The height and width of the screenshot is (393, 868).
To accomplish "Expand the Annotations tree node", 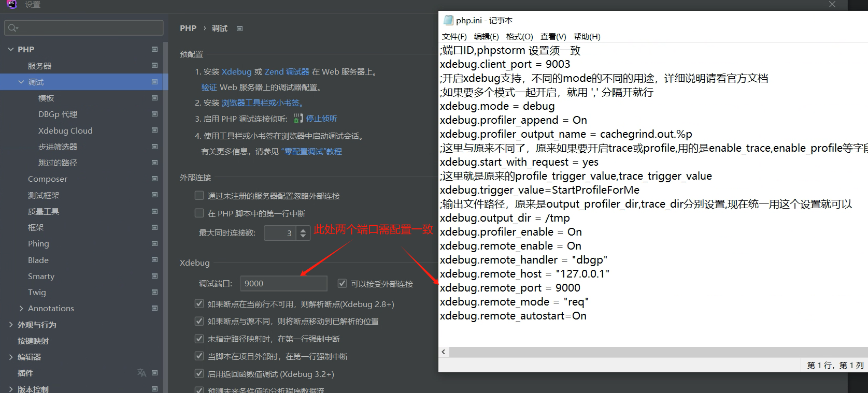I will [21, 308].
